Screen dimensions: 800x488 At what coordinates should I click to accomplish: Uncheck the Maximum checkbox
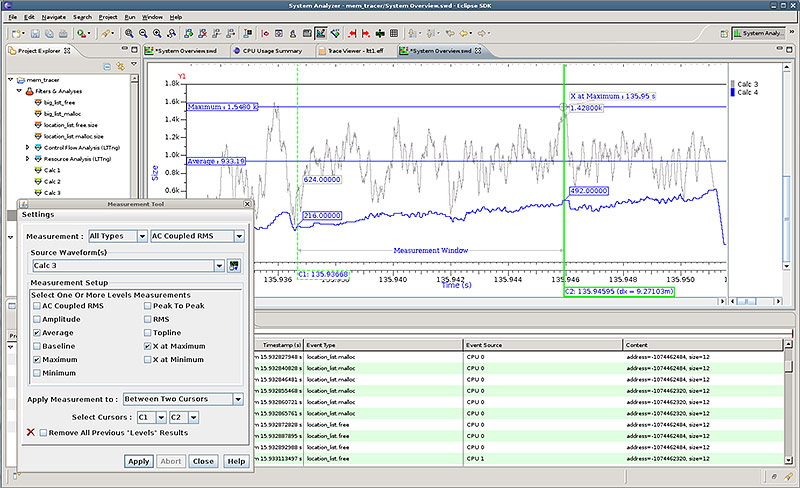pos(37,359)
